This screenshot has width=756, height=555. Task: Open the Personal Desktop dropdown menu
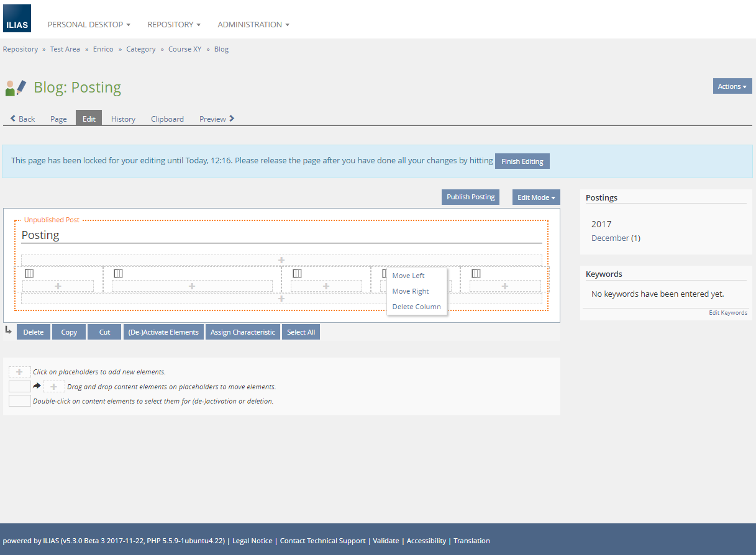pos(89,25)
